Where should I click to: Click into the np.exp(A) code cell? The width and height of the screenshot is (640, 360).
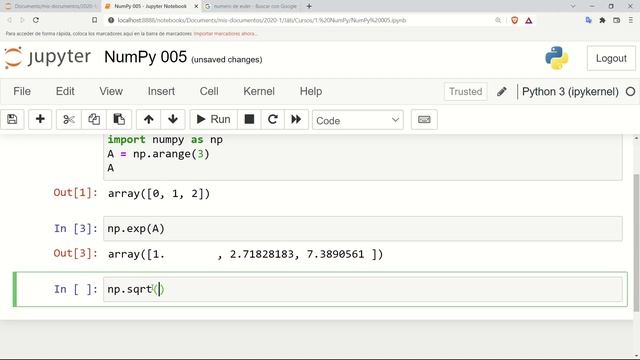(362, 229)
